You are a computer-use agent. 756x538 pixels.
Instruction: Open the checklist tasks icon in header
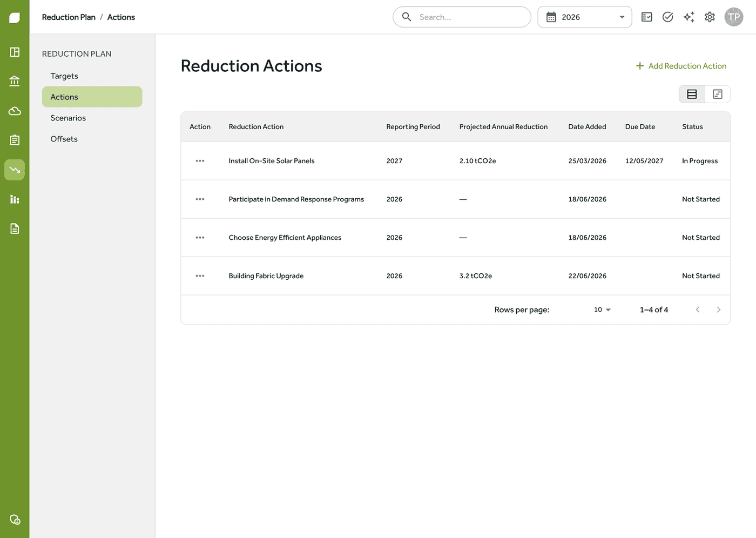click(646, 17)
